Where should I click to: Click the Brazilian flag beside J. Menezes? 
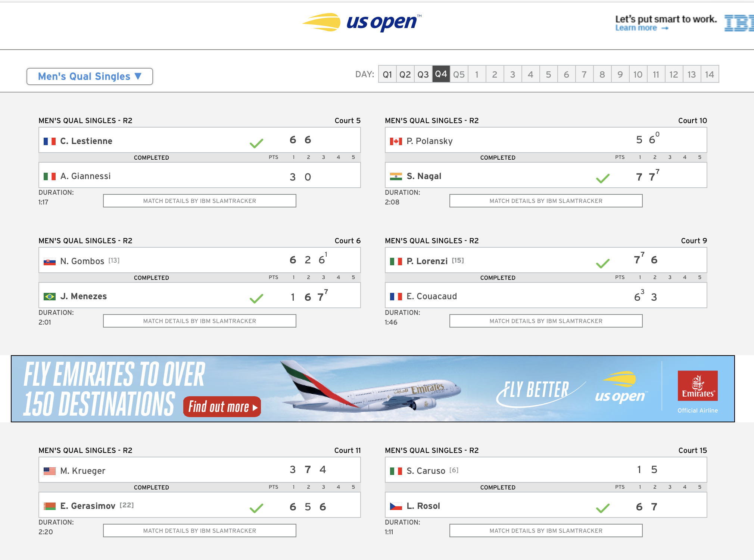click(50, 297)
